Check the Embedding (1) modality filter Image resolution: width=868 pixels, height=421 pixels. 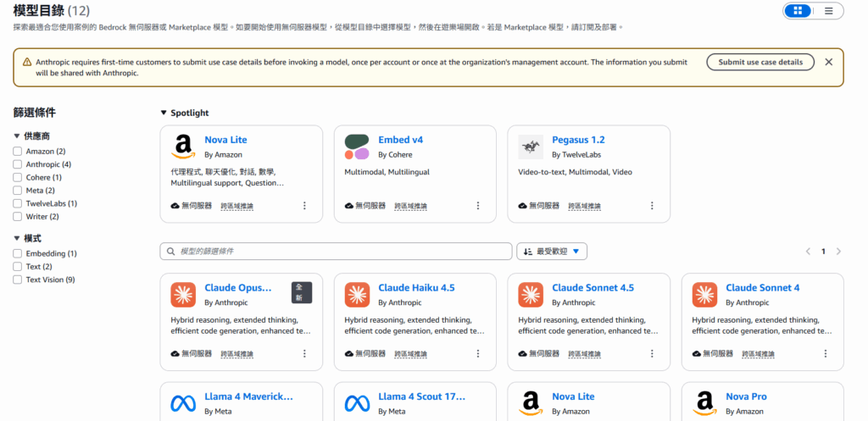(x=18, y=253)
